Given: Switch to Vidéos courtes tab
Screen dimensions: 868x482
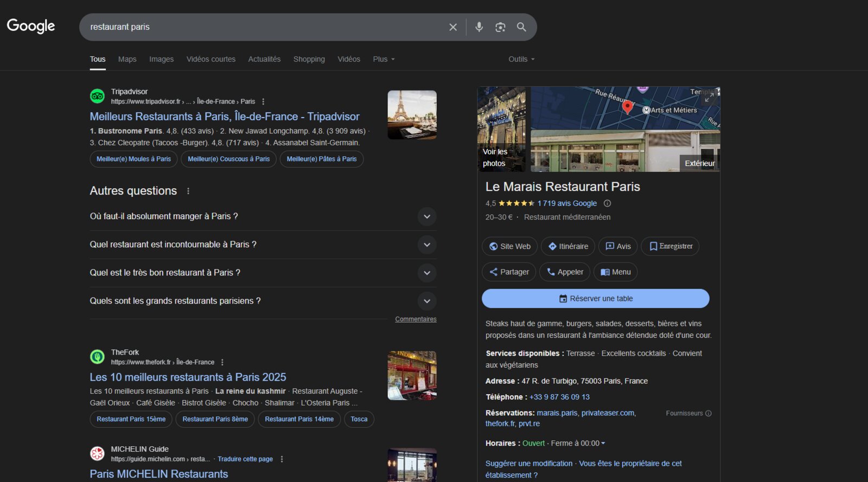Looking at the screenshot, I should pos(211,59).
